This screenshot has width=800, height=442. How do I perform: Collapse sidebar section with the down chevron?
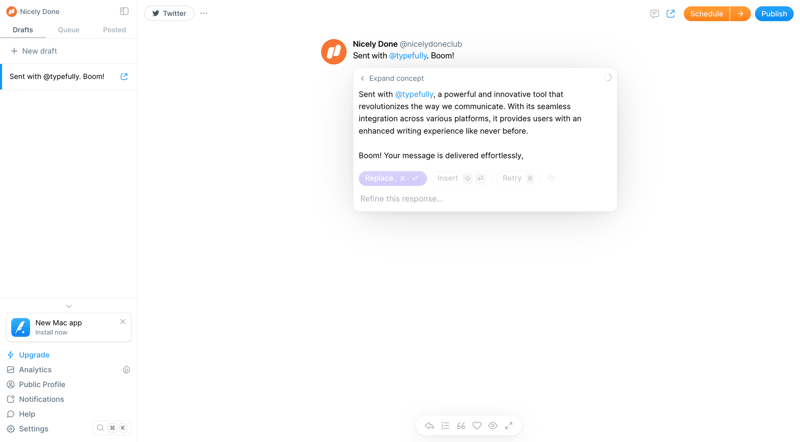tap(68, 306)
